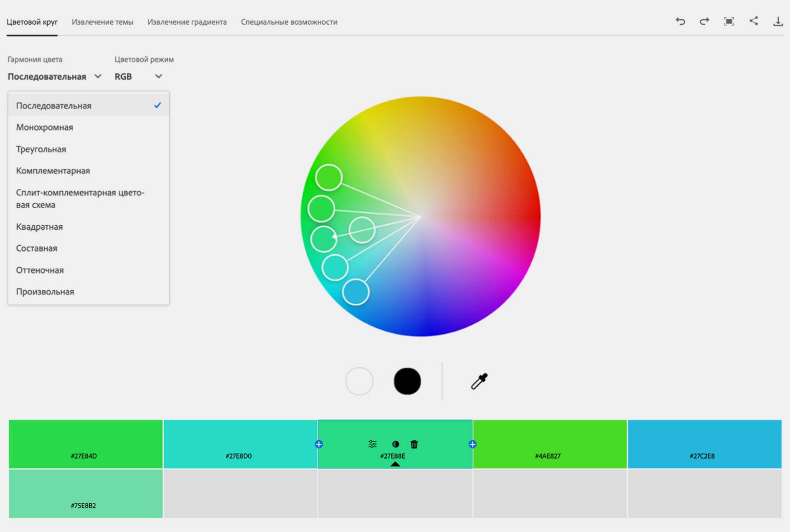Click the share icon
Viewport: 790px width, 532px height.
click(754, 21)
